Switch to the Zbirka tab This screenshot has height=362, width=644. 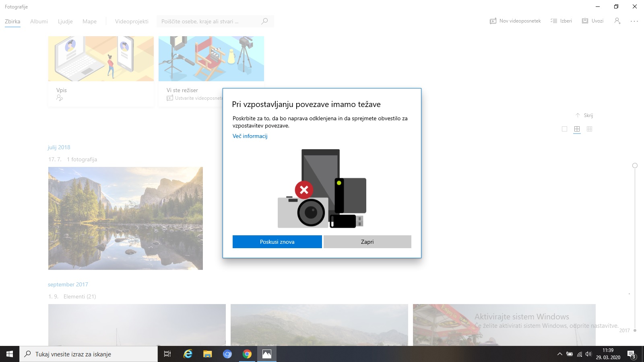12,21
